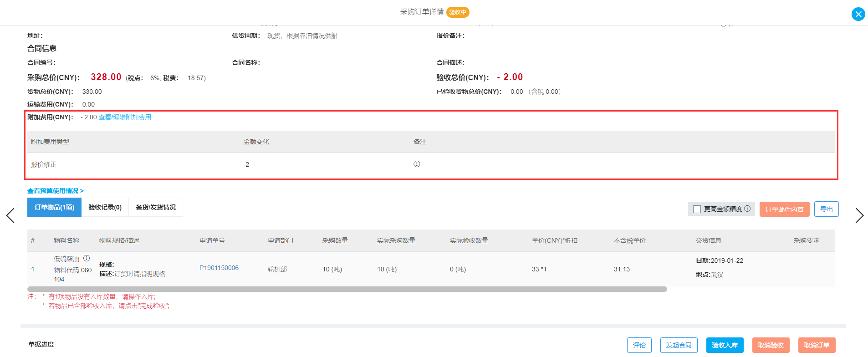868x357 pixels.
Task: Click the 采购要求 column header
Action: [807, 240]
